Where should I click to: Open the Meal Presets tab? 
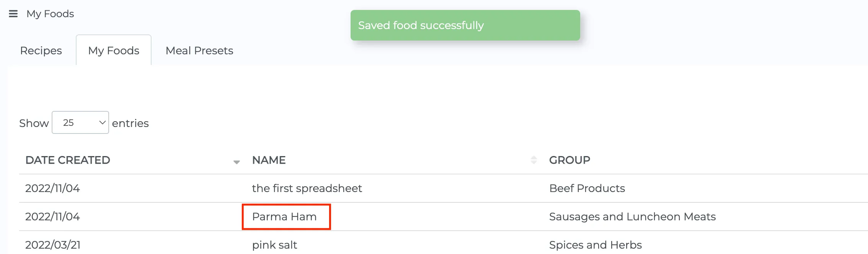[199, 50]
